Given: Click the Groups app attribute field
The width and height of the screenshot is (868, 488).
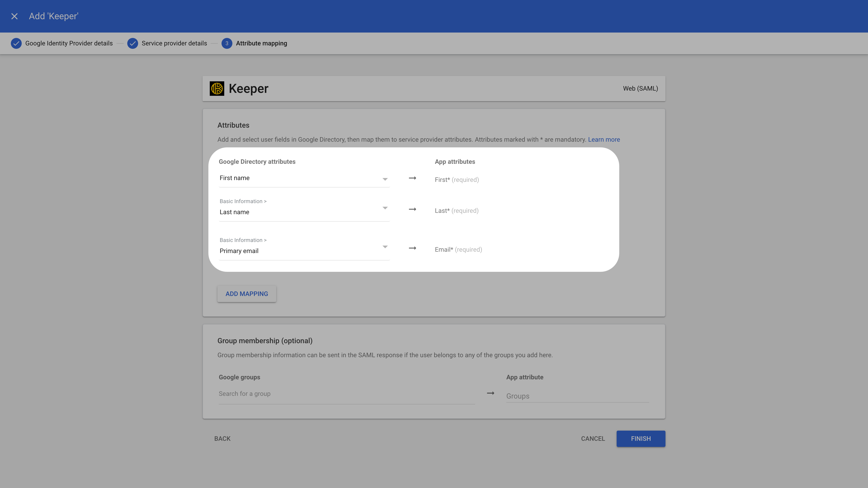Looking at the screenshot, I should tap(577, 396).
